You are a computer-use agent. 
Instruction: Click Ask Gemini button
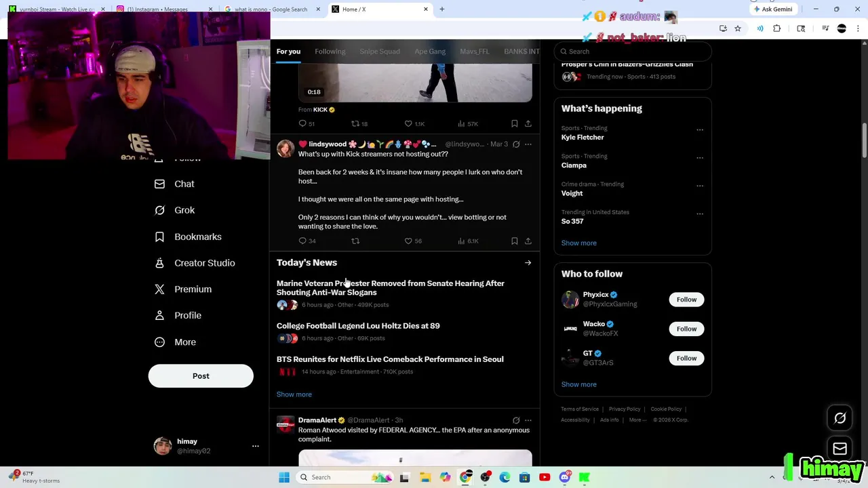coord(772,9)
